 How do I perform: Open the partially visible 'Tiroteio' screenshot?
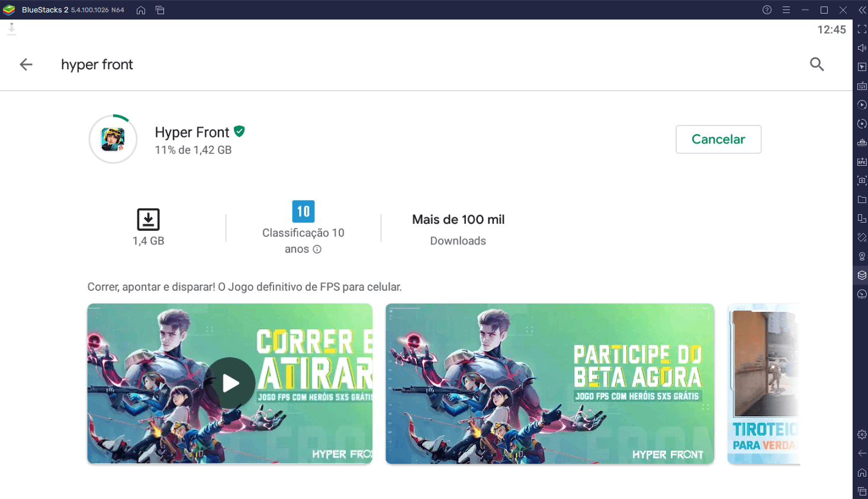[x=764, y=384]
